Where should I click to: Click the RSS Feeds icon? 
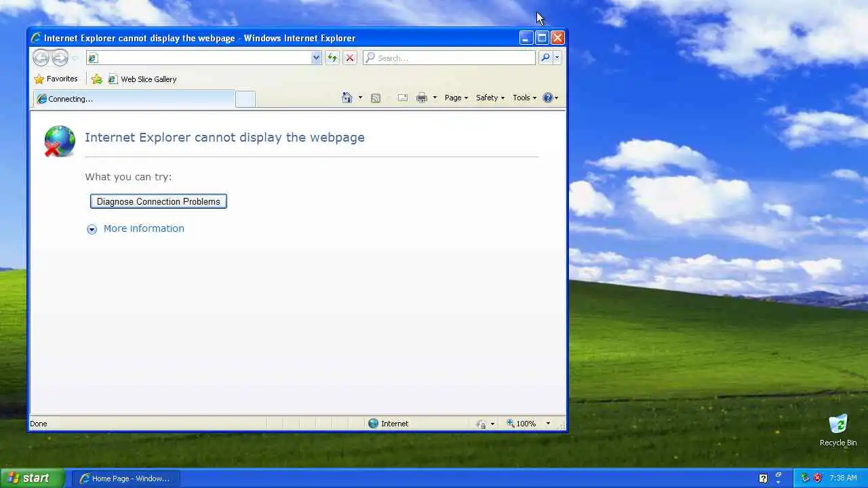pyautogui.click(x=376, y=98)
